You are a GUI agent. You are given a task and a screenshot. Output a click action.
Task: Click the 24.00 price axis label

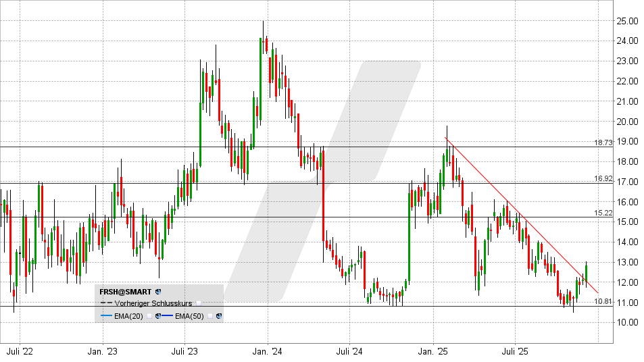point(627,41)
